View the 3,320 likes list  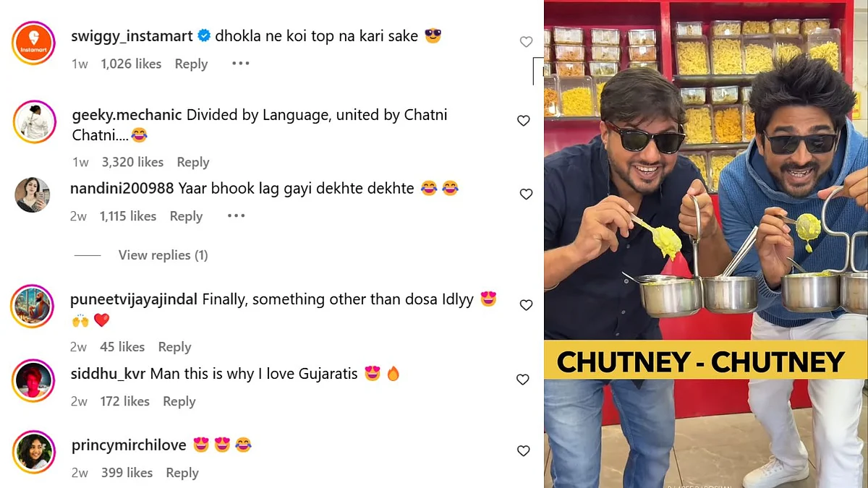pyautogui.click(x=132, y=162)
